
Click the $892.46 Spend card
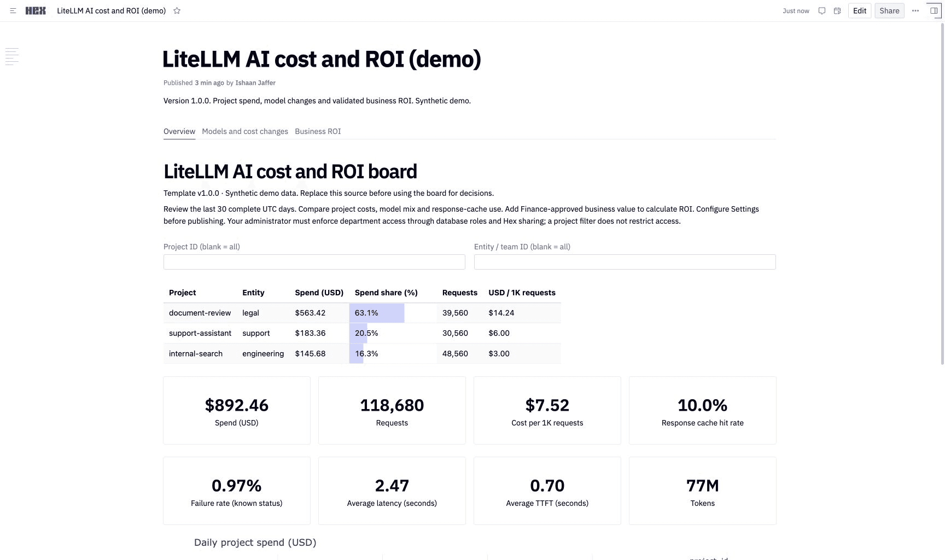237,411
